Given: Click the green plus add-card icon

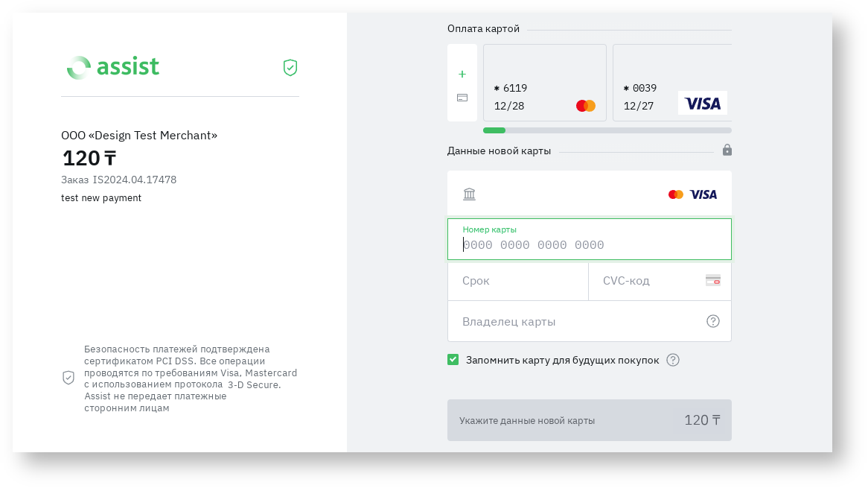Looking at the screenshot, I should point(462,75).
